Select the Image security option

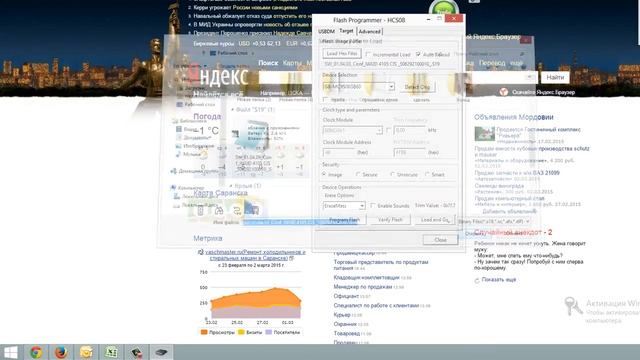tap(324, 174)
